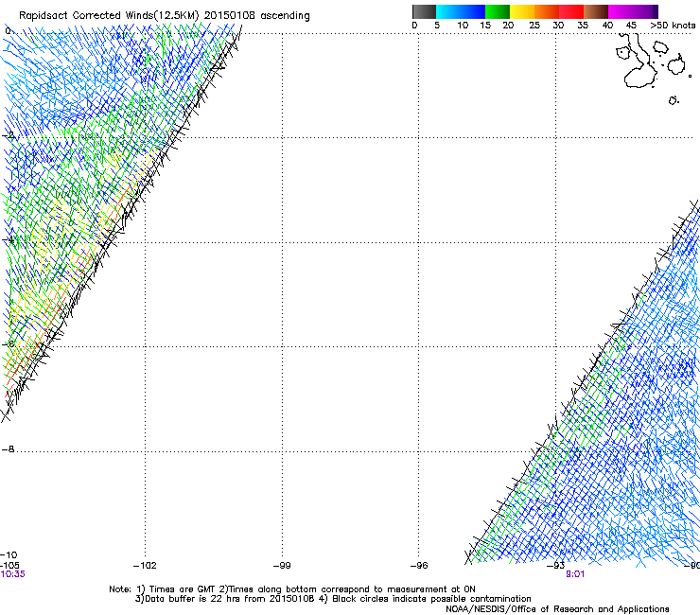
Task: Click the '-99' longitude axis label
Action: click(282, 566)
